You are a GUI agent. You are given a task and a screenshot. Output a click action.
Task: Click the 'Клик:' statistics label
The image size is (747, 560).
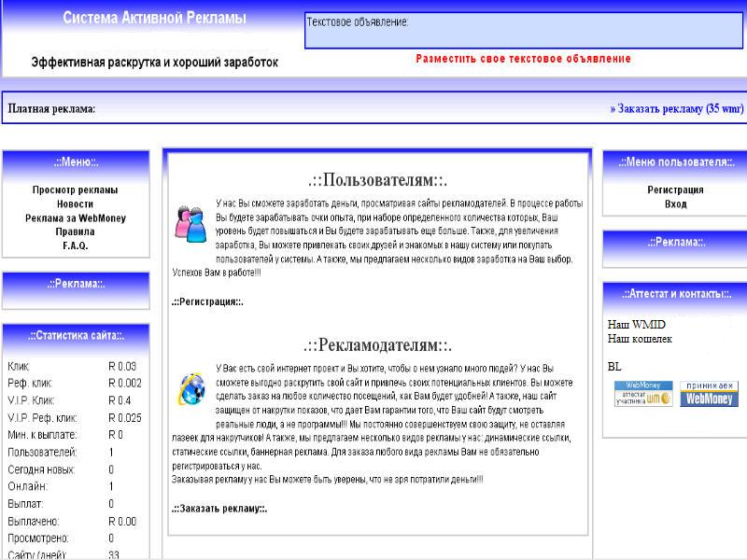click(x=19, y=366)
